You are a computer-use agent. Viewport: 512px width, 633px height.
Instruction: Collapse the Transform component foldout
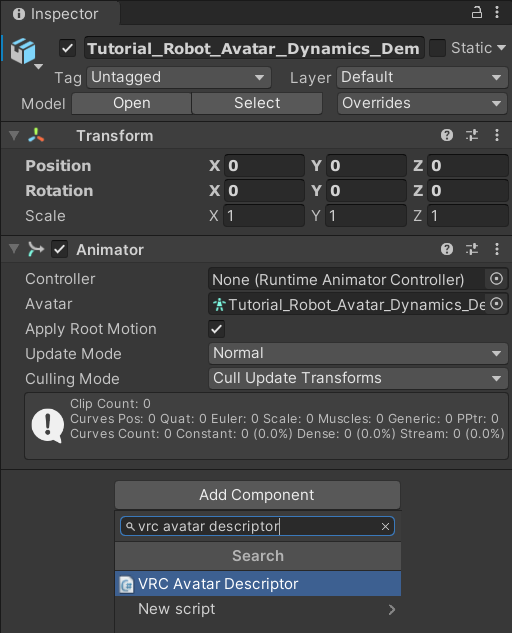[14, 135]
